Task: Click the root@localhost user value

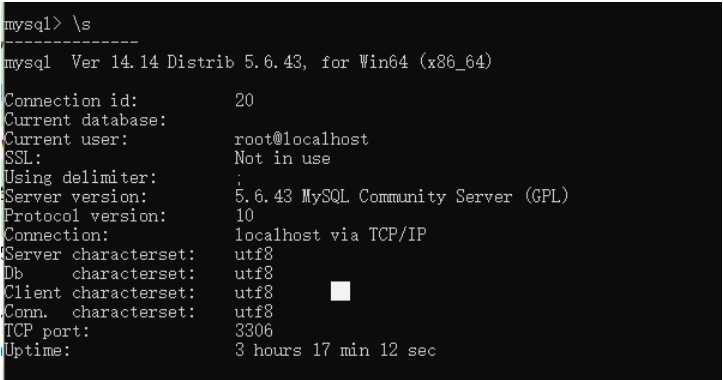Action: [x=301, y=139]
